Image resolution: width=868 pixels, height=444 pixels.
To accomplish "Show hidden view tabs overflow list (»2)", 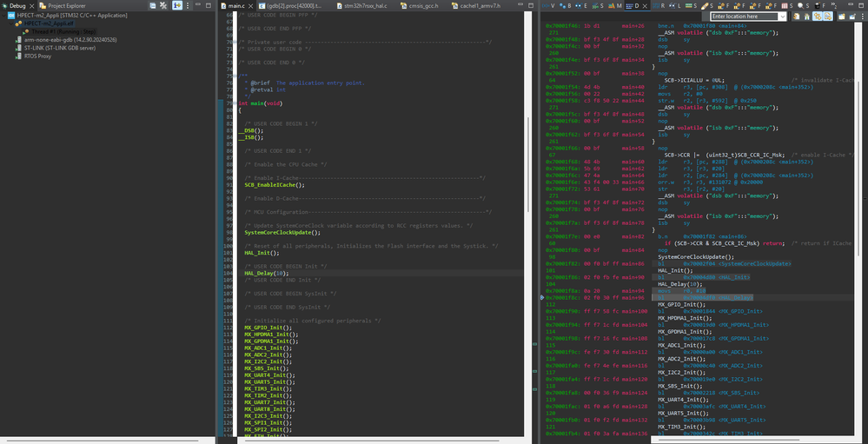I will point(833,5).
